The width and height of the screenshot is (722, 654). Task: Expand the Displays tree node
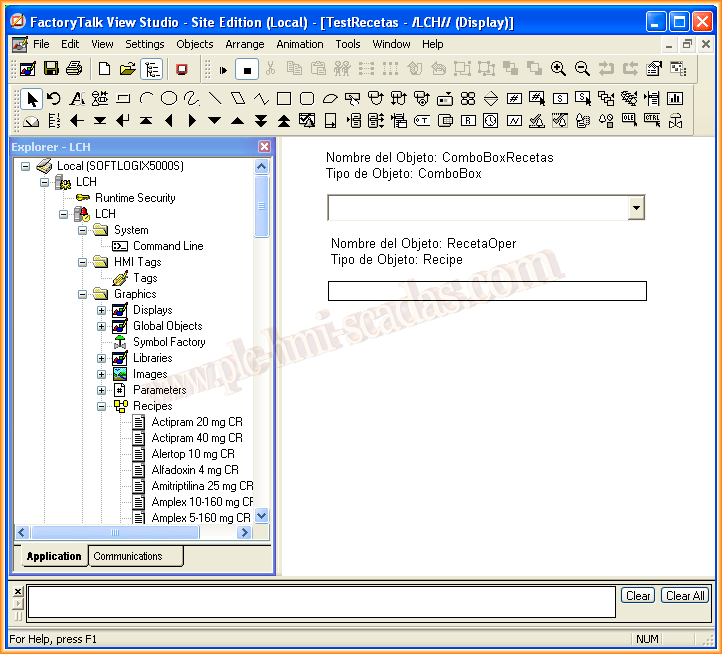(x=102, y=310)
